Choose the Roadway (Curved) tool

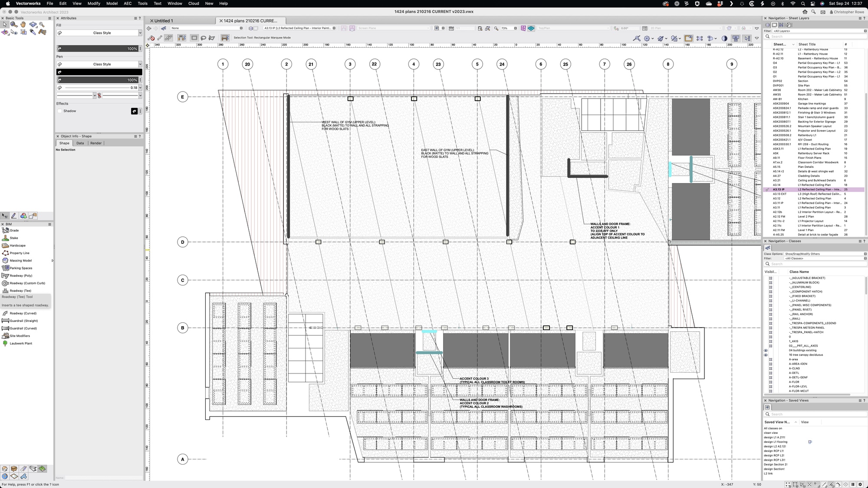coord(20,313)
